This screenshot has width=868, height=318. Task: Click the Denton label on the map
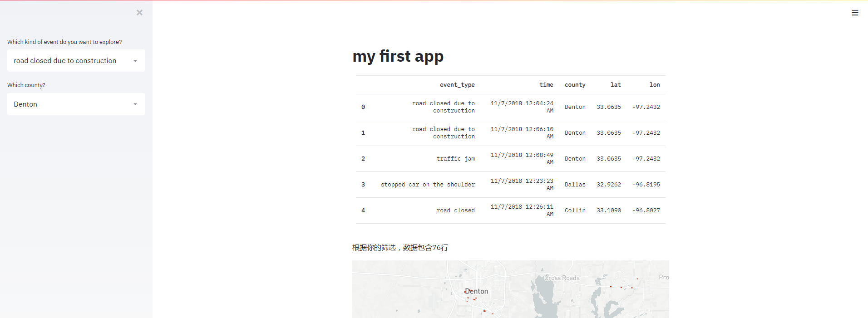point(477,291)
